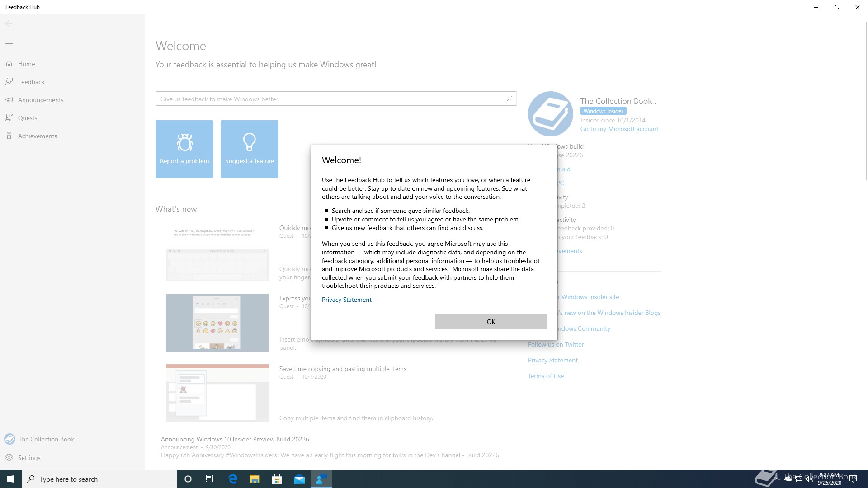This screenshot has width=868, height=488.
Task: Open Announcements in sidebar
Action: 72,100
